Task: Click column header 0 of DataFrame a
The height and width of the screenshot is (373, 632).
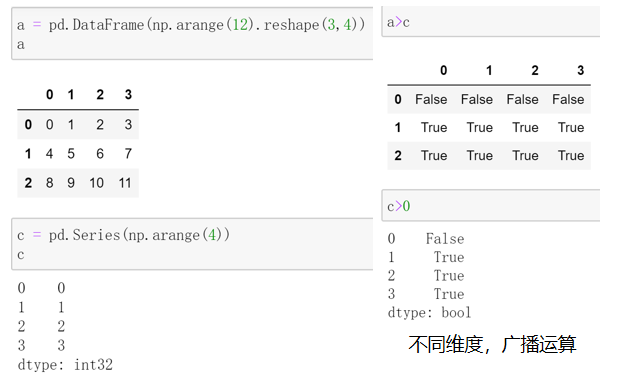Action: pos(50,94)
